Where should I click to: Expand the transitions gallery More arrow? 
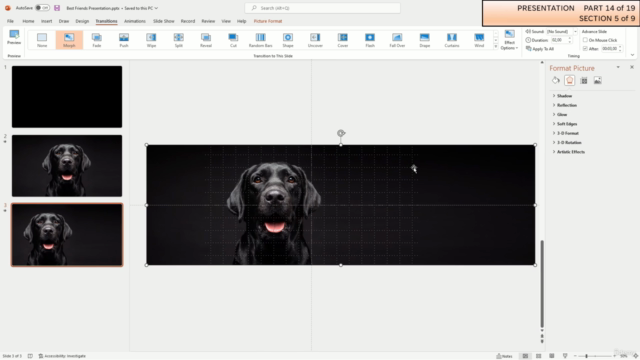(496, 47)
